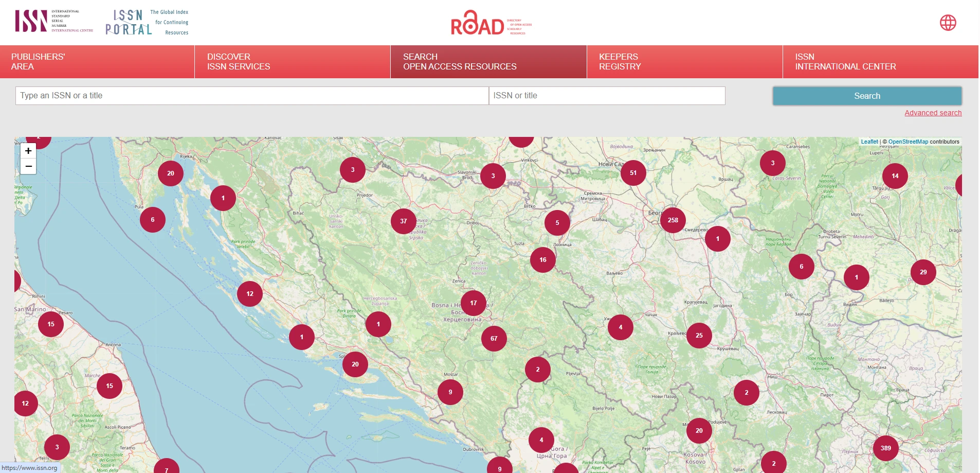The height and width of the screenshot is (473, 980).
Task: Zoom in on the map
Action: [x=28, y=151]
